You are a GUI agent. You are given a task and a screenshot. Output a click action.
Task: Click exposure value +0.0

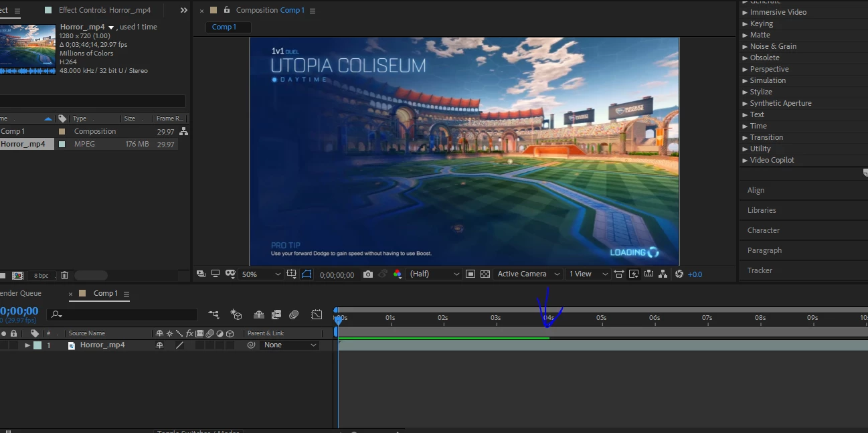tap(695, 274)
